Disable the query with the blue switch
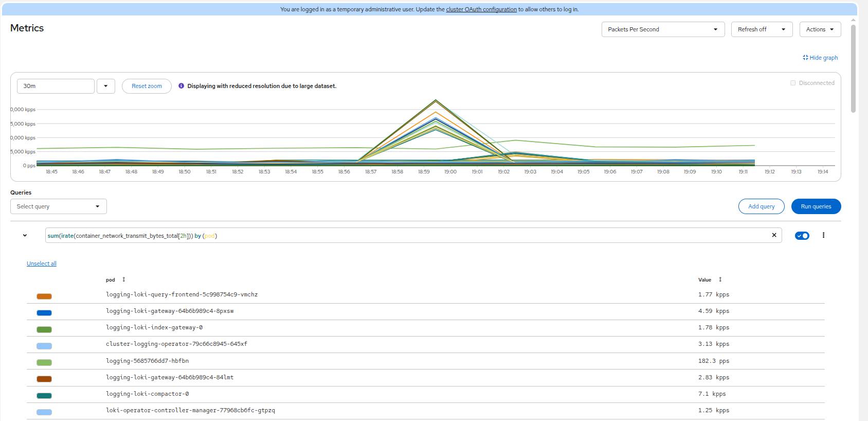 click(x=802, y=236)
